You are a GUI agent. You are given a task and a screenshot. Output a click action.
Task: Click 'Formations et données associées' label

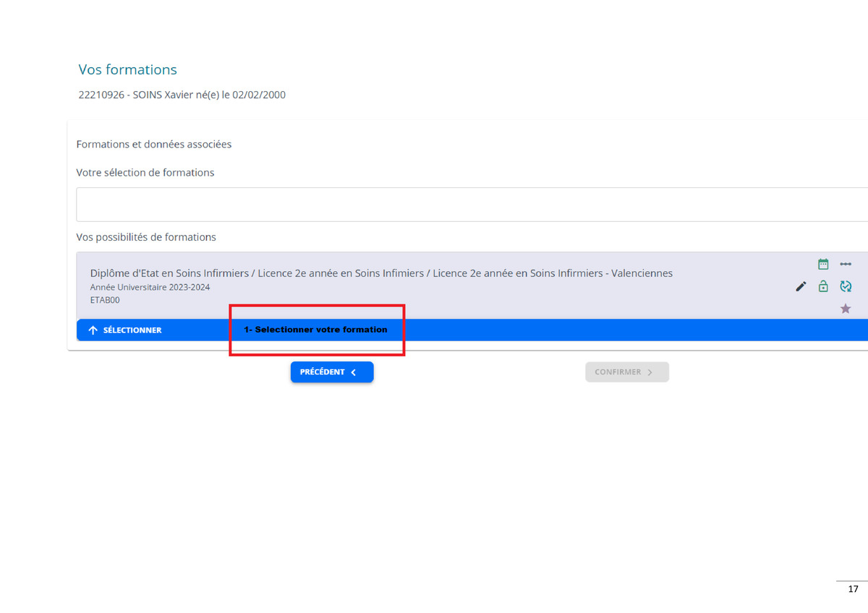(154, 145)
